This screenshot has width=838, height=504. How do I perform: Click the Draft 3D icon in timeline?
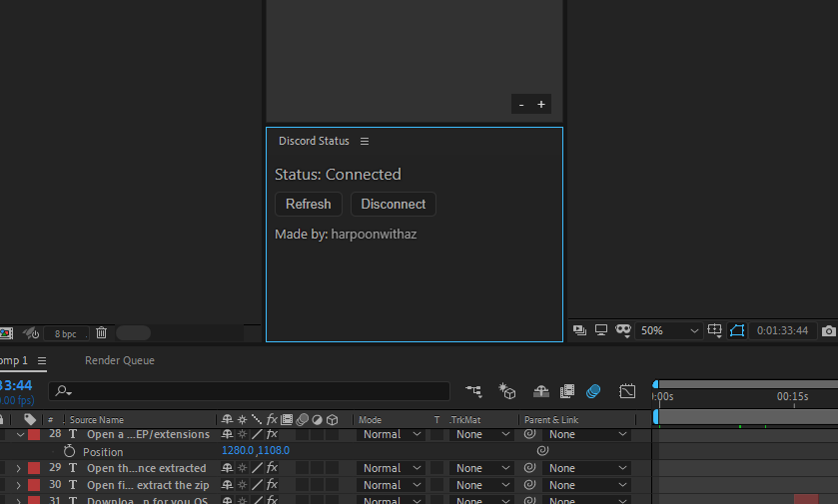coord(507,391)
